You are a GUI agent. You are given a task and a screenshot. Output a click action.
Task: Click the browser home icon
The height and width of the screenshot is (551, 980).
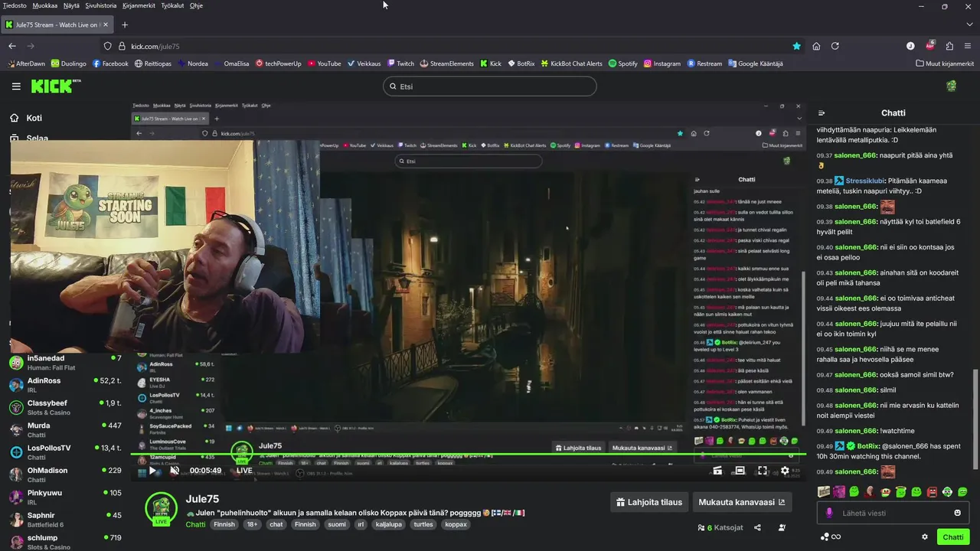coord(816,46)
